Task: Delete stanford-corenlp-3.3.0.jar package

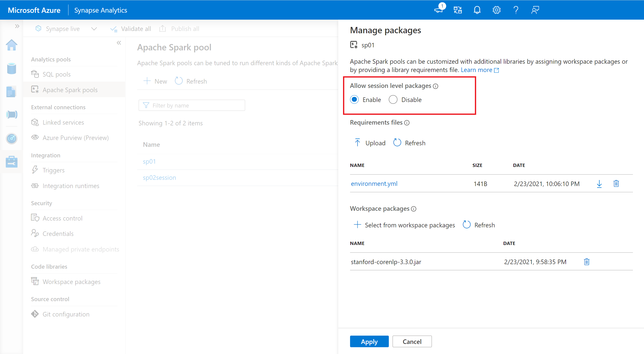Action: tap(587, 262)
